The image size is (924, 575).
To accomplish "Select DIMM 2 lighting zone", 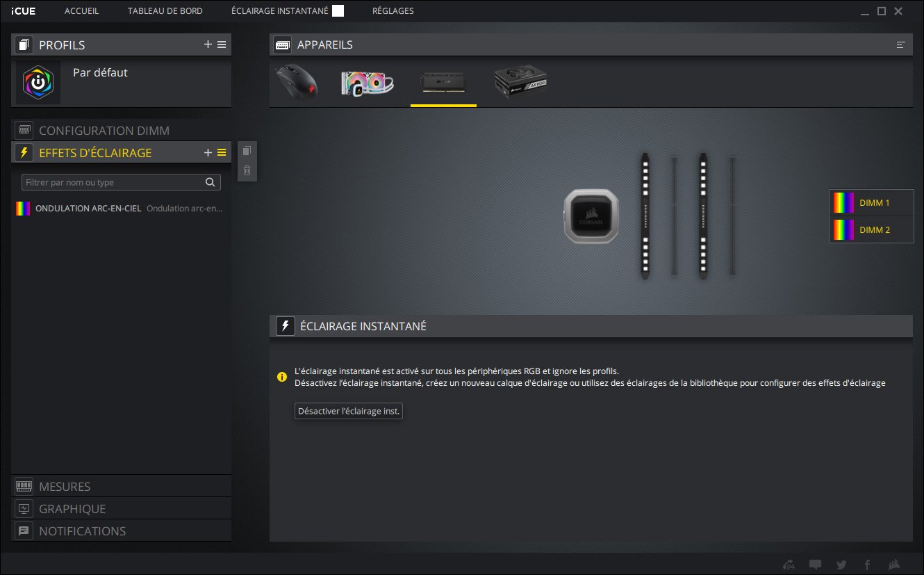I will (871, 229).
